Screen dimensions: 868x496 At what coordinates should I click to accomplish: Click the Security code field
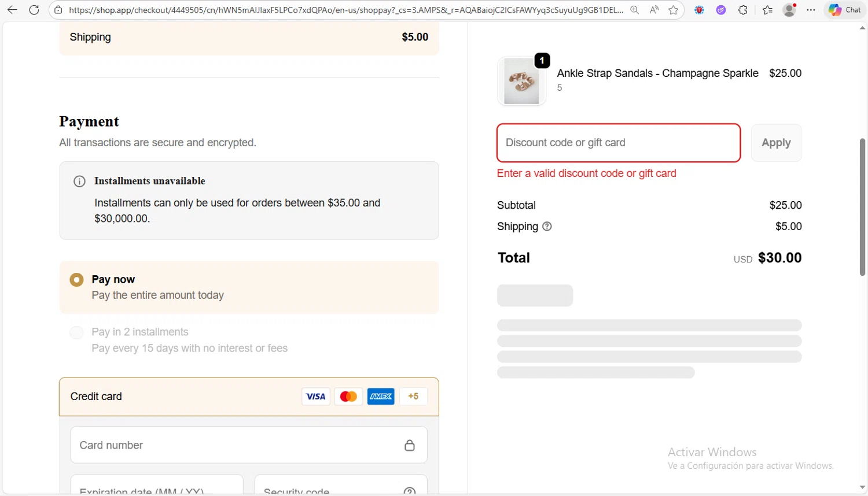coord(341,484)
